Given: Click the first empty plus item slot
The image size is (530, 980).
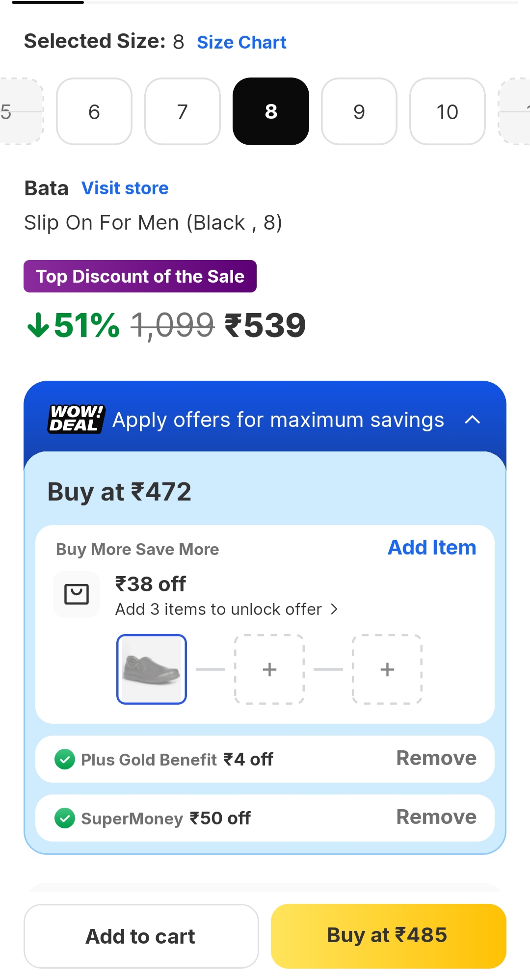Looking at the screenshot, I should tap(269, 669).
